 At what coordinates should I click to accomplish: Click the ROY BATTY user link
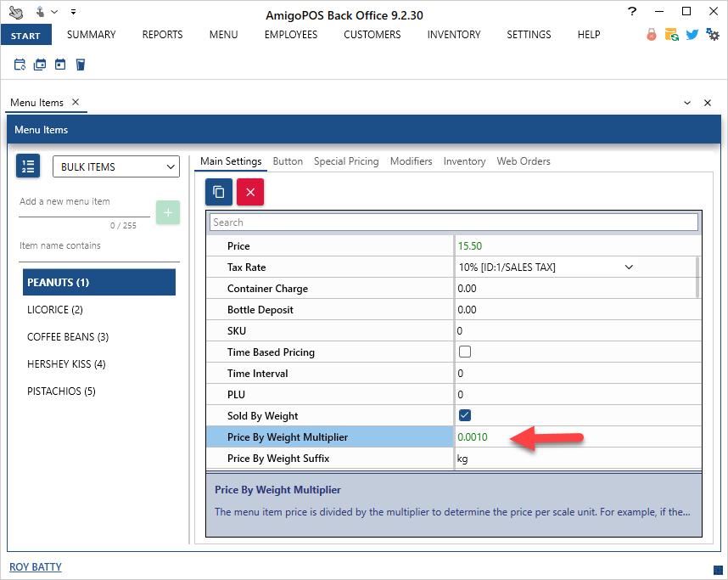click(36, 567)
